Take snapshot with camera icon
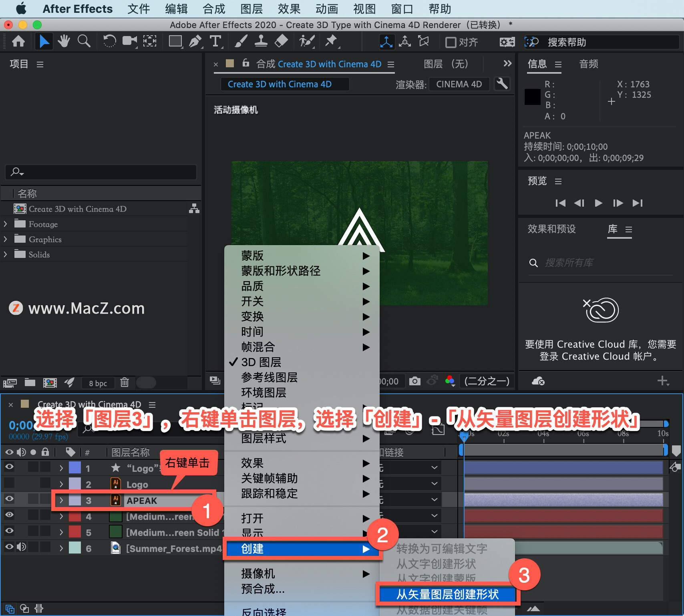The image size is (684, 616). point(415,381)
